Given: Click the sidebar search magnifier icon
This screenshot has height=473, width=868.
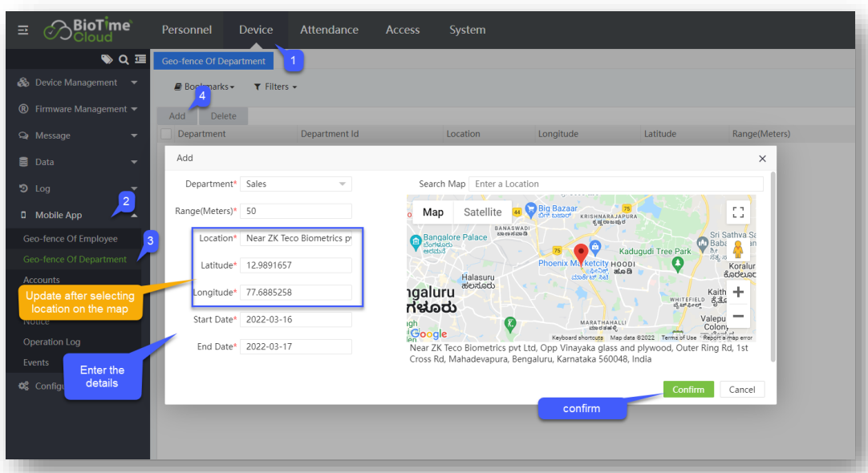Looking at the screenshot, I should 124,59.
